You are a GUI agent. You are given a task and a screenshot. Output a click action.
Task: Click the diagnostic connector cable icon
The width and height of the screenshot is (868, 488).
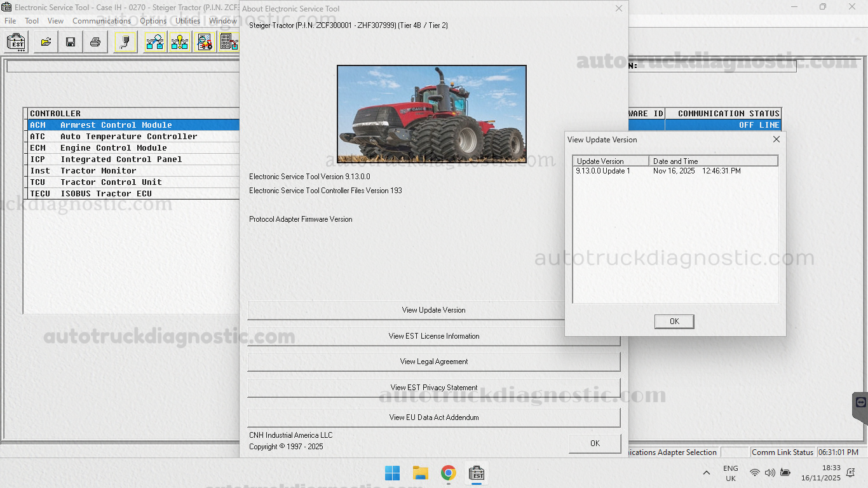click(125, 43)
